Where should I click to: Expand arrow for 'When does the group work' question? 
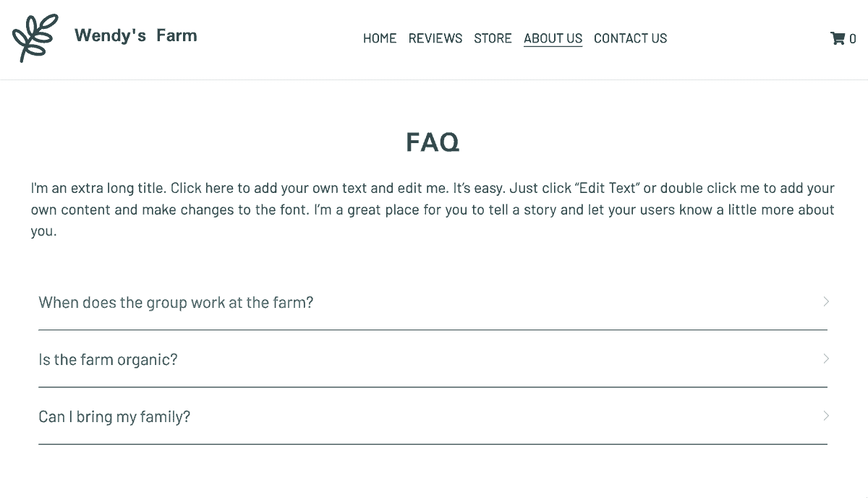(x=826, y=301)
